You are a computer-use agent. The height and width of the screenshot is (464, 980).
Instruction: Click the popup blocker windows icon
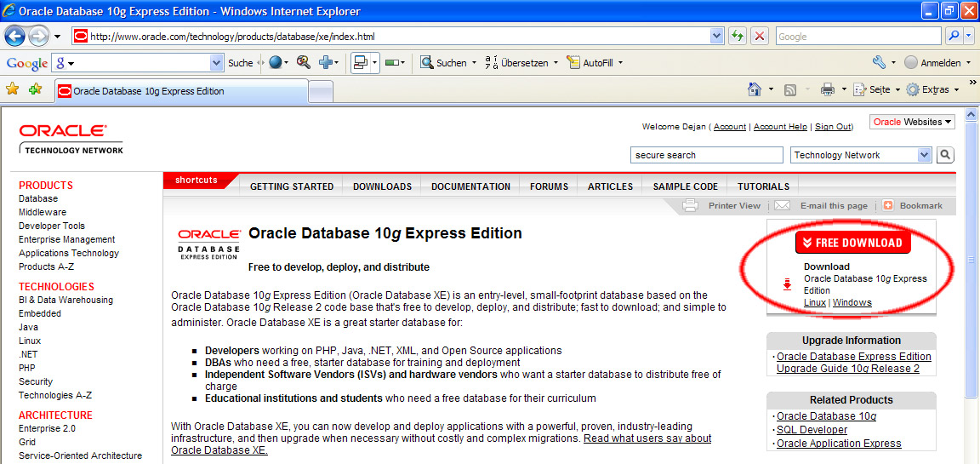click(x=361, y=62)
